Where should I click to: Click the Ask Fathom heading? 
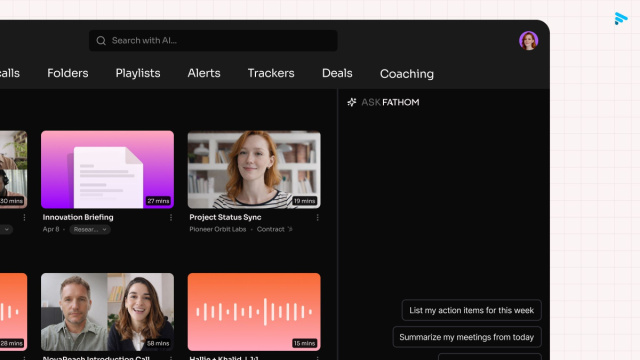[390, 102]
